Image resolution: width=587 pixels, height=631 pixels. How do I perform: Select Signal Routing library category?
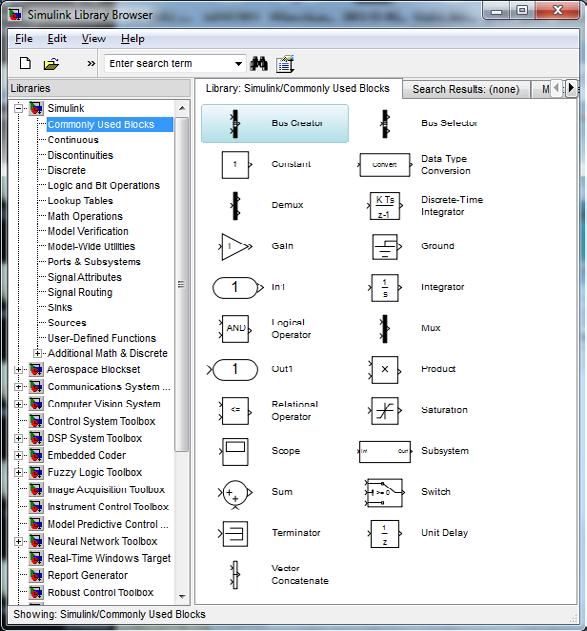point(80,292)
